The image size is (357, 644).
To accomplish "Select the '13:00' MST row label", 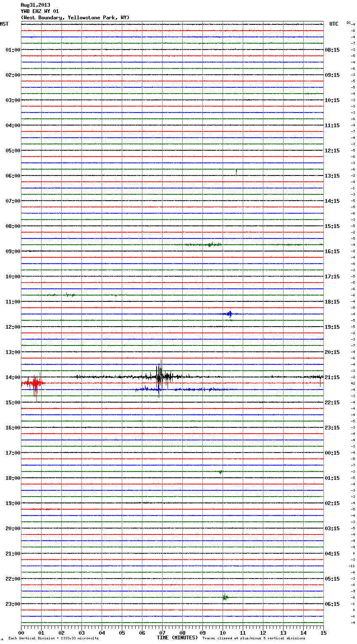I will (13, 352).
